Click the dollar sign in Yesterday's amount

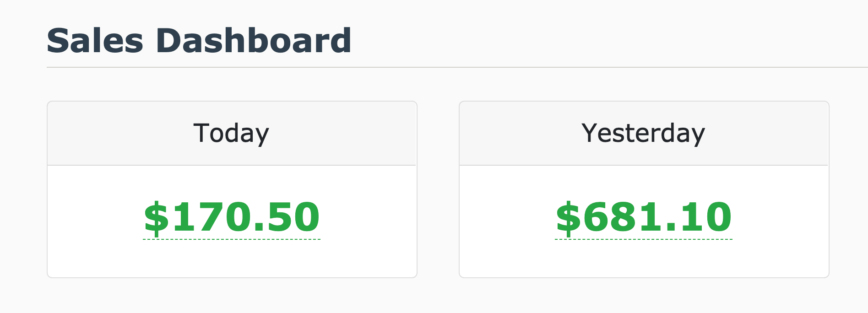pyautogui.click(x=569, y=218)
